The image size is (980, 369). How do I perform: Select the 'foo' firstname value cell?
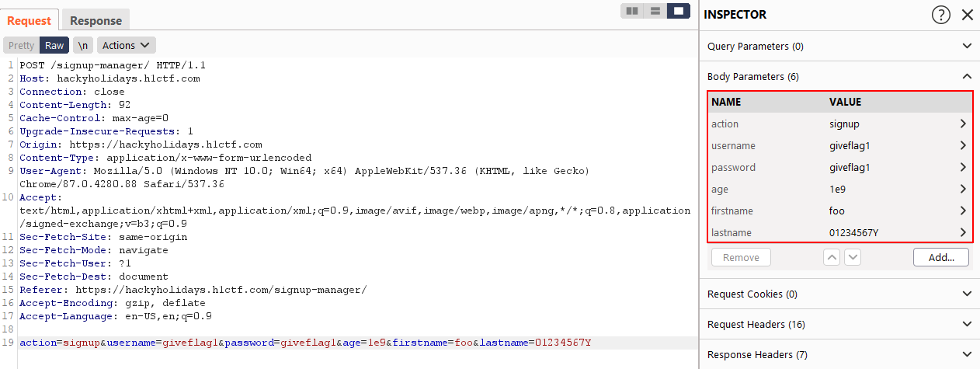tap(836, 211)
